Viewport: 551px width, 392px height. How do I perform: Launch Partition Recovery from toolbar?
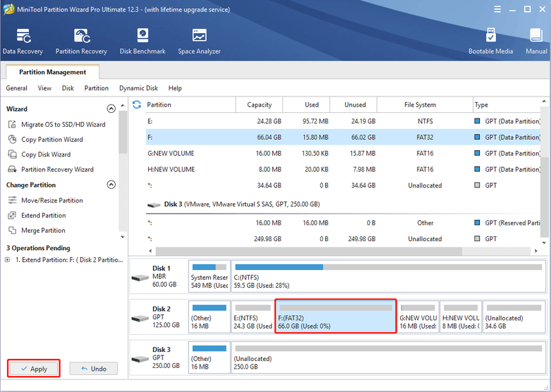pyautogui.click(x=81, y=41)
